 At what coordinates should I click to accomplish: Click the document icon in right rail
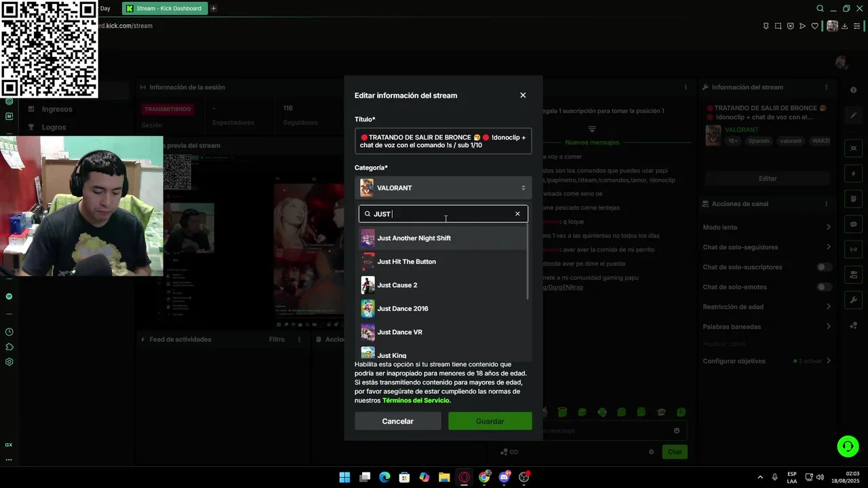click(853, 199)
